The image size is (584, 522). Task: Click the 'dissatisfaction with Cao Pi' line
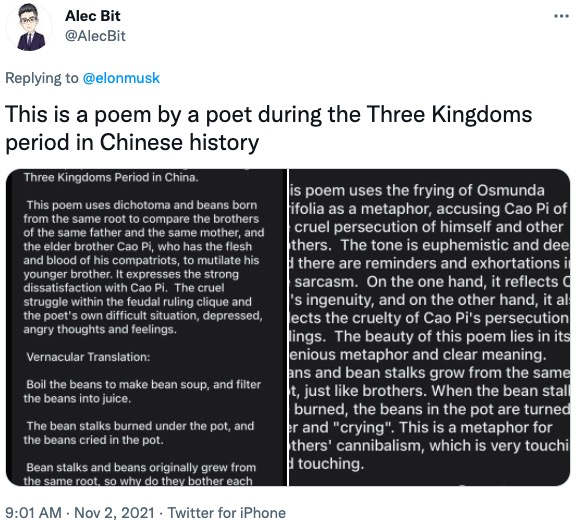pos(124,288)
